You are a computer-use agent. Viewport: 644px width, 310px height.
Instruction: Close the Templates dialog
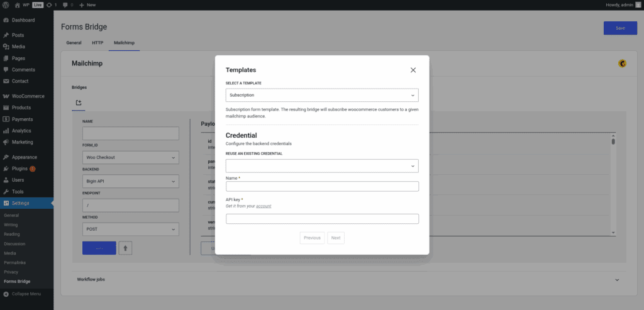coord(413,70)
